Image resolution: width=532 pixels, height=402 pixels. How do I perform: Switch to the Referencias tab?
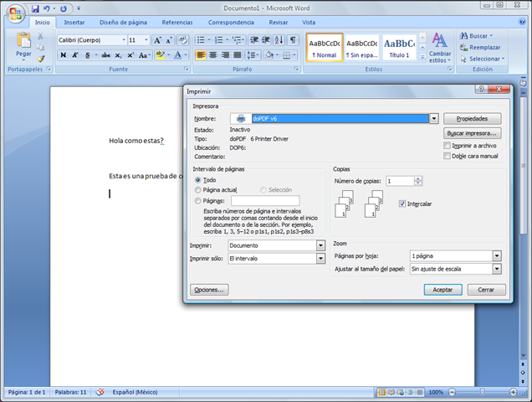(x=177, y=23)
